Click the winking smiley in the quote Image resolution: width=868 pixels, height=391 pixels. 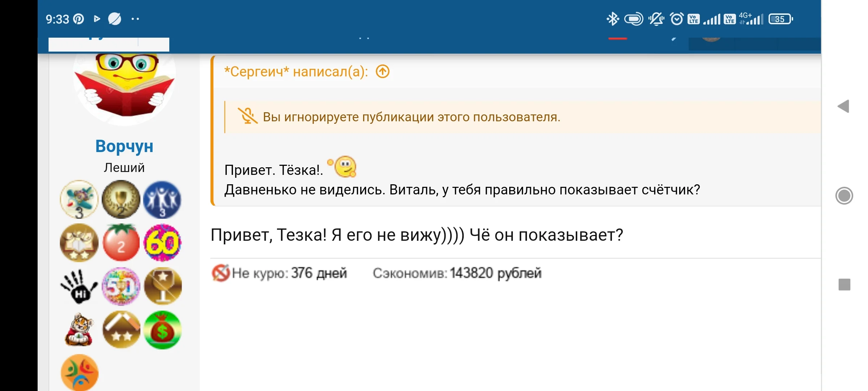coord(345,167)
